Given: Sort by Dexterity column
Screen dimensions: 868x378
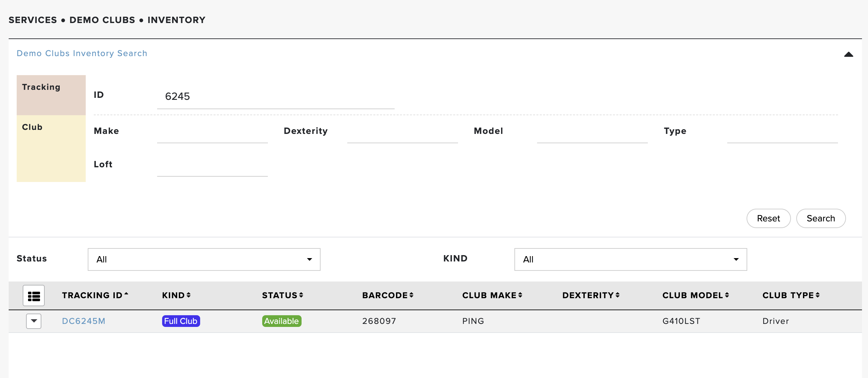Looking at the screenshot, I should tap(591, 296).
